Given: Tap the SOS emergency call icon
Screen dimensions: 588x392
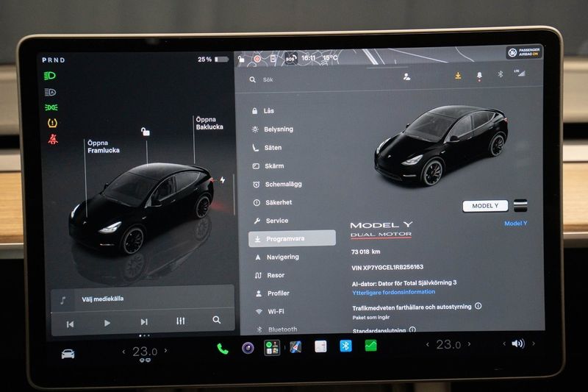Looking at the screenshot, I should click(291, 59).
